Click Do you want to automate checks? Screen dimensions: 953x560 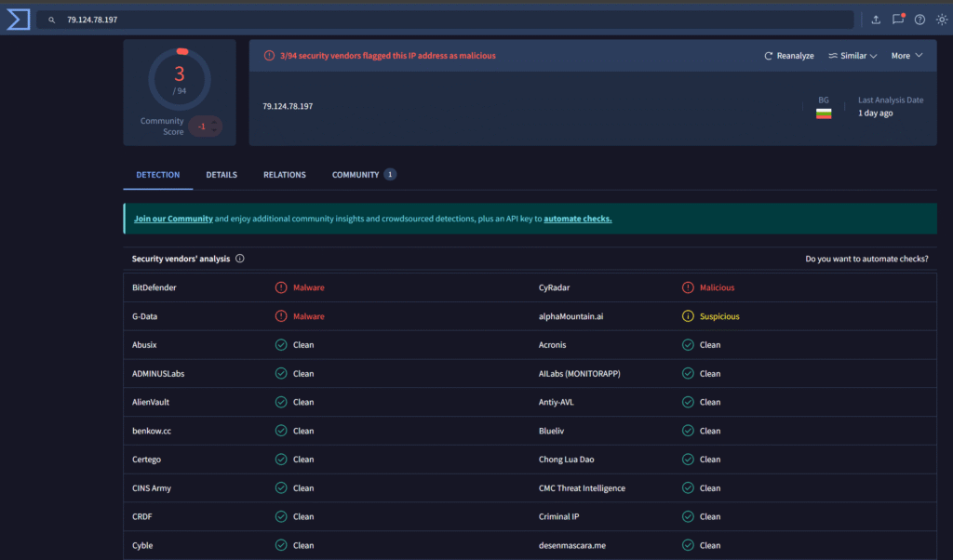[866, 259]
